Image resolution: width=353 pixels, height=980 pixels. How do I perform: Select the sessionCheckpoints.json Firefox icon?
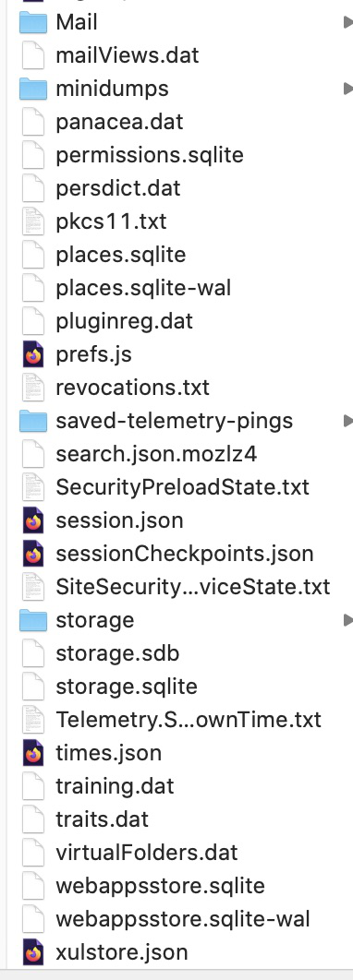coord(33,553)
